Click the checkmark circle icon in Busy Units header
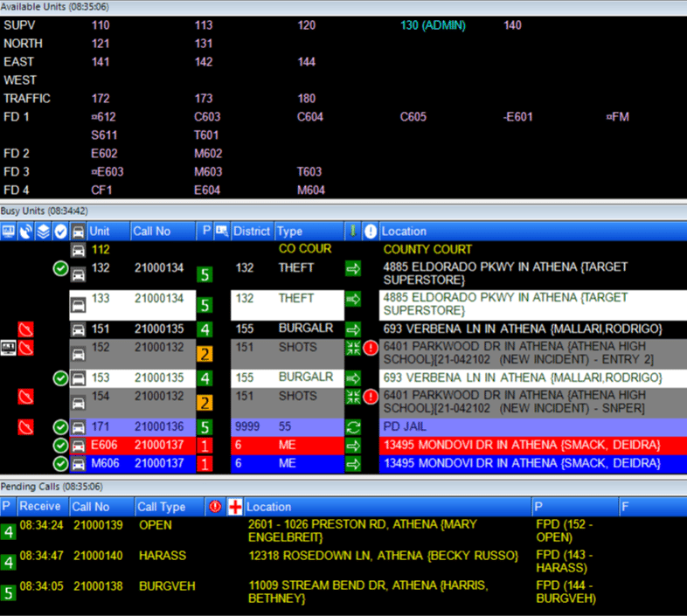The width and height of the screenshot is (687, 616). click(x=60, y=232)
